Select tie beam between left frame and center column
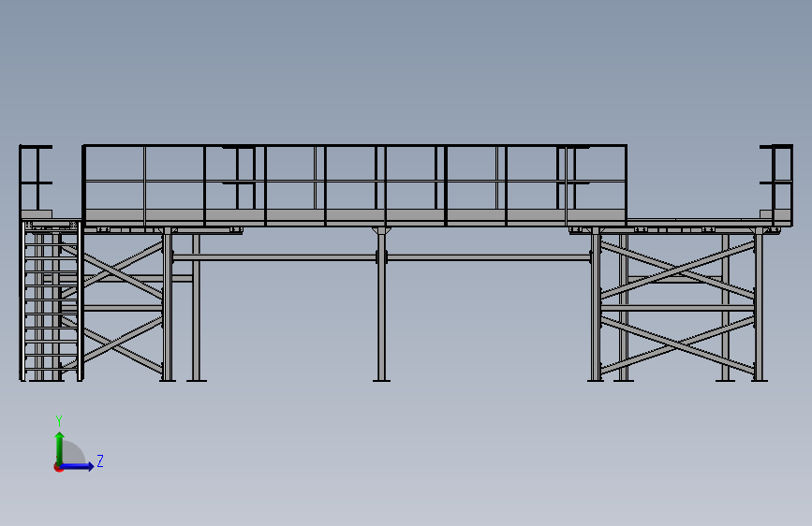The width and height of the screenshot is (812, 526). [274, 257]
